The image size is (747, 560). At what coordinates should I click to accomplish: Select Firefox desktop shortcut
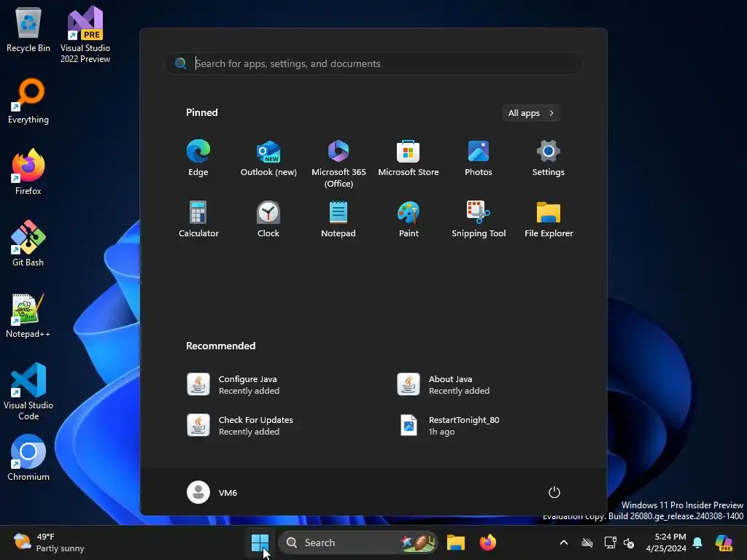click(x=28, y=172)
